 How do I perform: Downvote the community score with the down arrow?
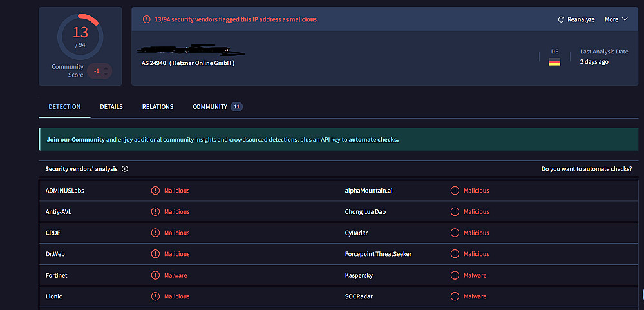click(x=106, y=75)
